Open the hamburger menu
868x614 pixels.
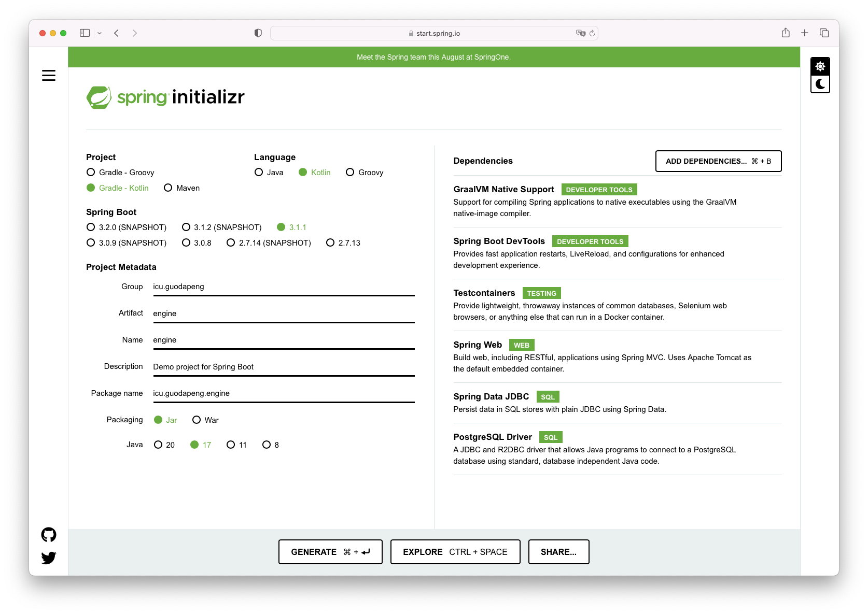pyautogui.click(x=49, y=76)
